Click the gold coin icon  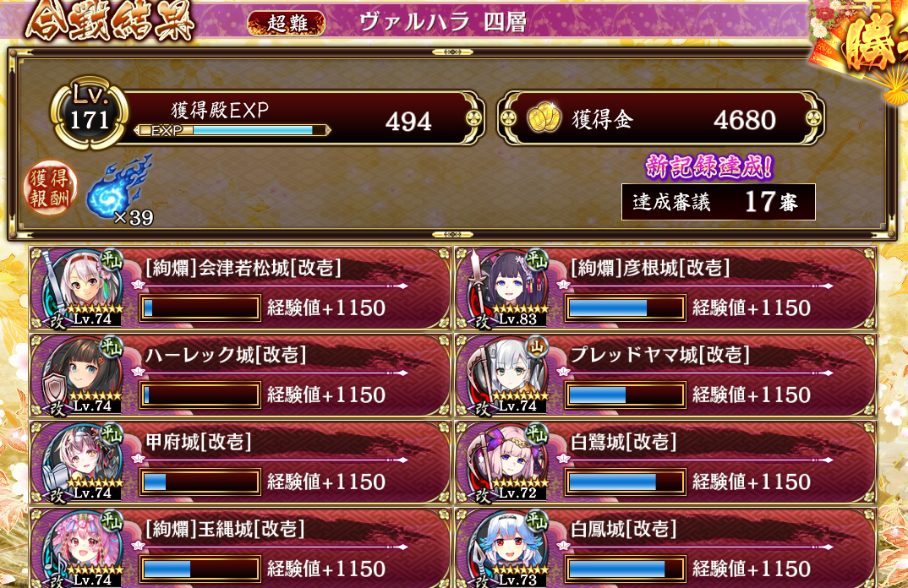(x=544, y=117)
